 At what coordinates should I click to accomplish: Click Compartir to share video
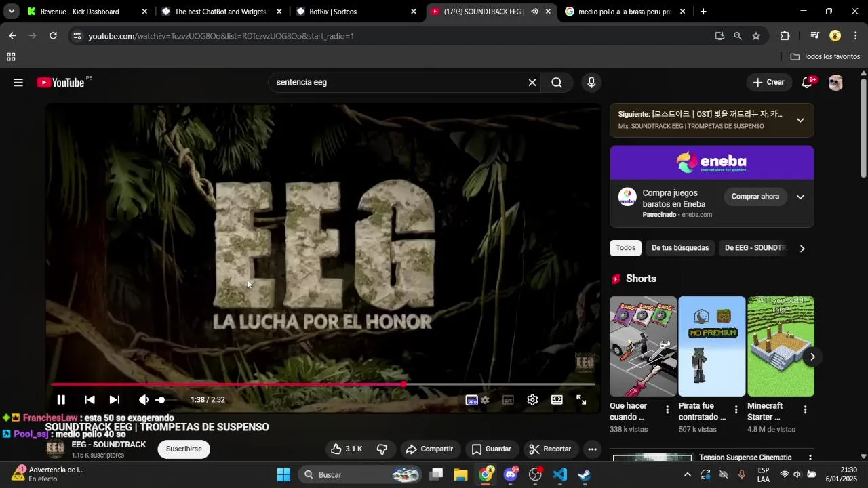pos(429,449)
